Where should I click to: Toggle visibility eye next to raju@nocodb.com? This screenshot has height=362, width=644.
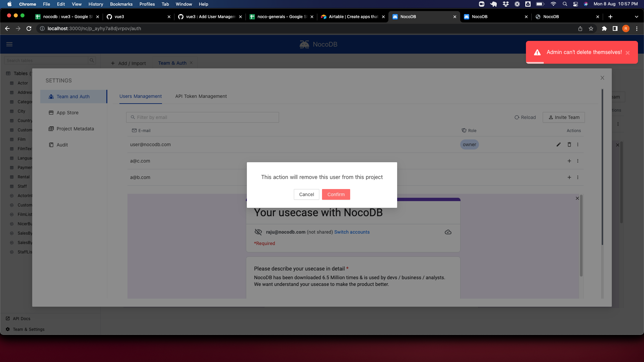(x=258, y=232)
